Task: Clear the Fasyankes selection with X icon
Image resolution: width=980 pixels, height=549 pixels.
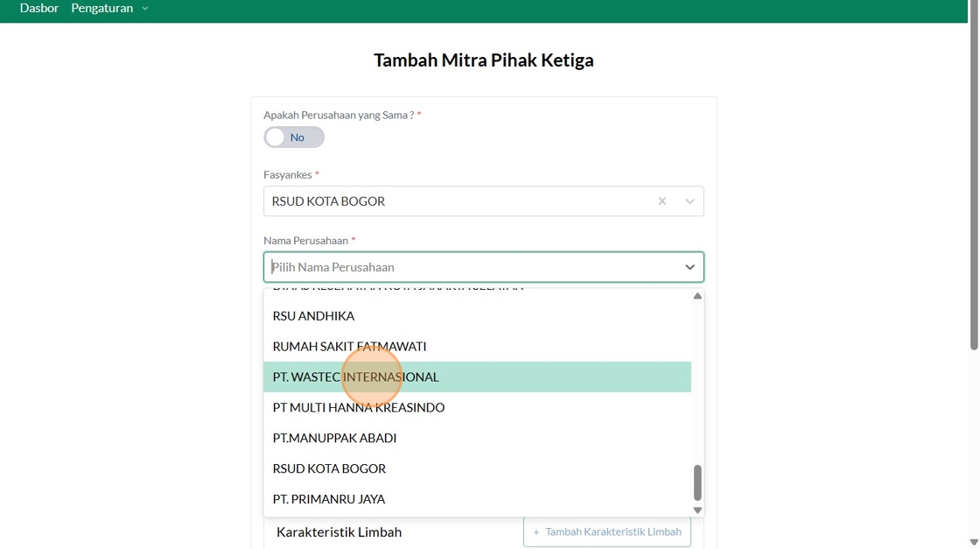Action: [662, 201]
